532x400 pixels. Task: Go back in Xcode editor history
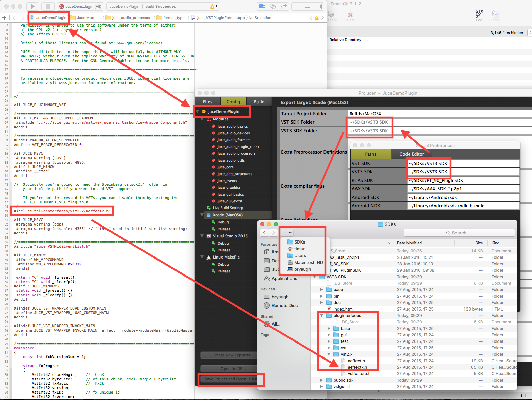pos(14,18)
